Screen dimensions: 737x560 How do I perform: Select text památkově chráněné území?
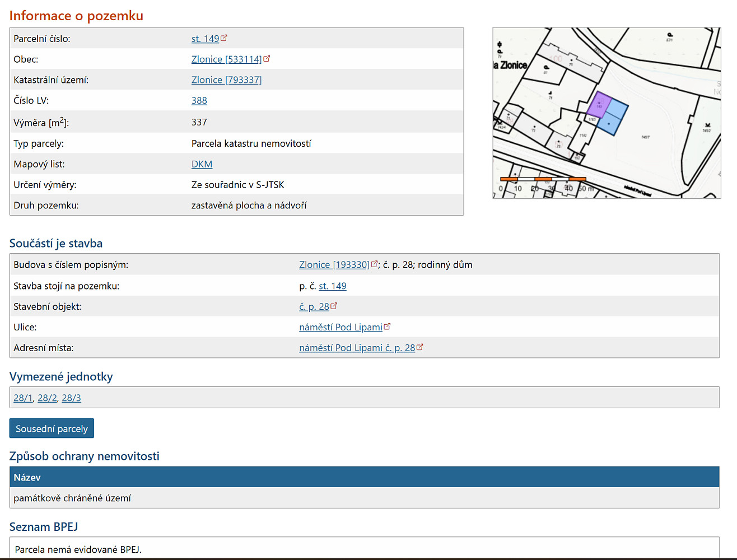pos(72,498)
